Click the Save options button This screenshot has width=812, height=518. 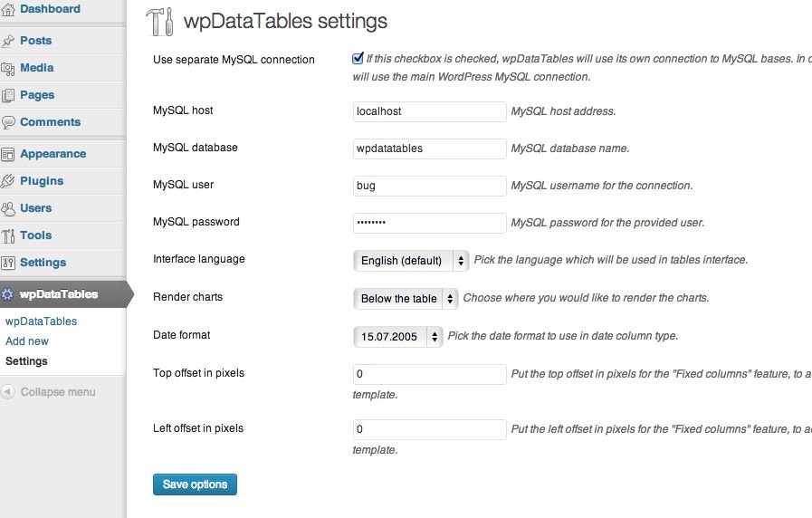click(x=195, y=484)
